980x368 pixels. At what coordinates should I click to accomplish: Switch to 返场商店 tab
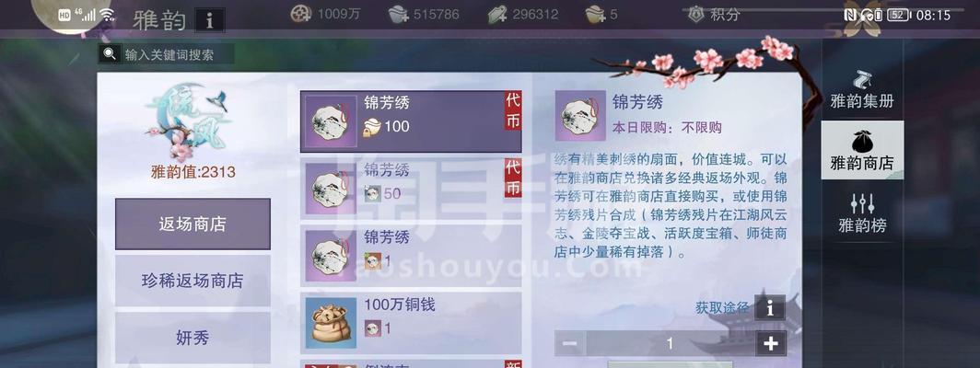pos(192,224)
